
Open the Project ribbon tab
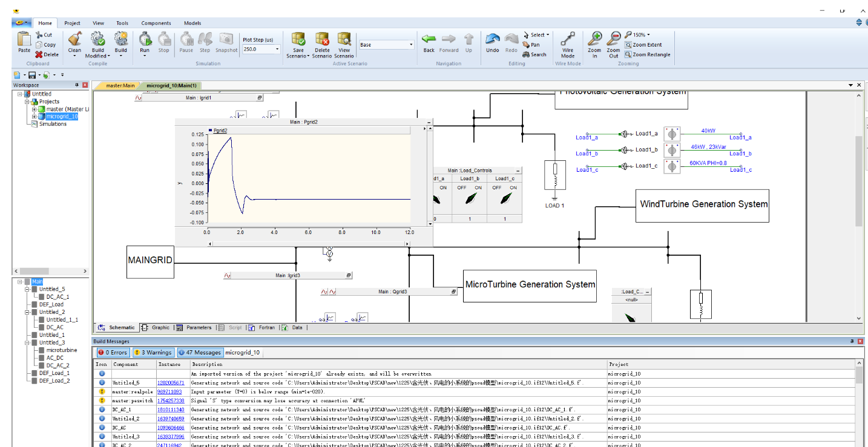pos(72,23)
